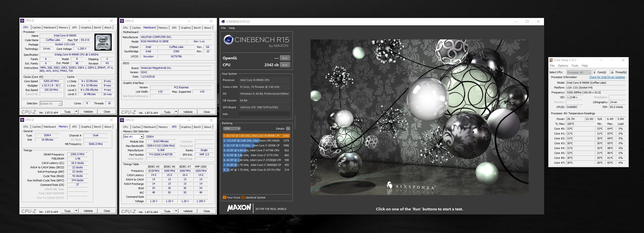Select About tab in SPD window
The width and height of the screenshot is (644, 233).
208,127
